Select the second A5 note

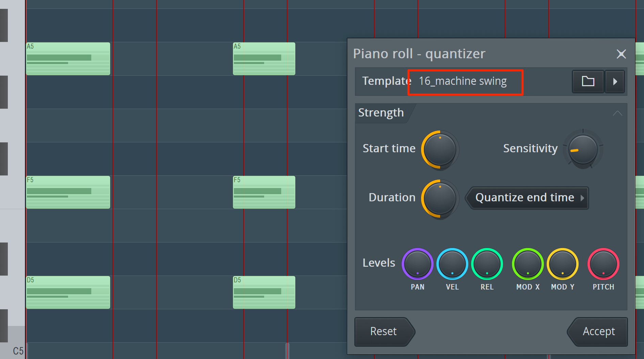(264, 59)
